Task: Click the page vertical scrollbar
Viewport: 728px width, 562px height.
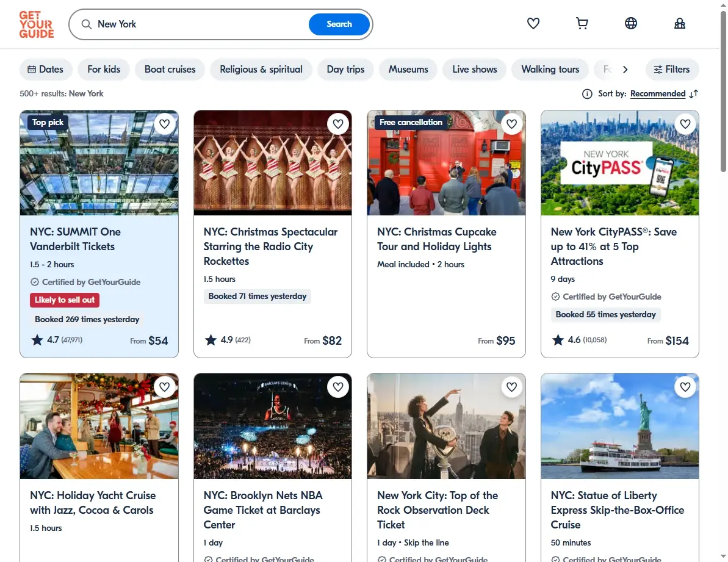Action: pyautogui.click(x=723, y=93)
